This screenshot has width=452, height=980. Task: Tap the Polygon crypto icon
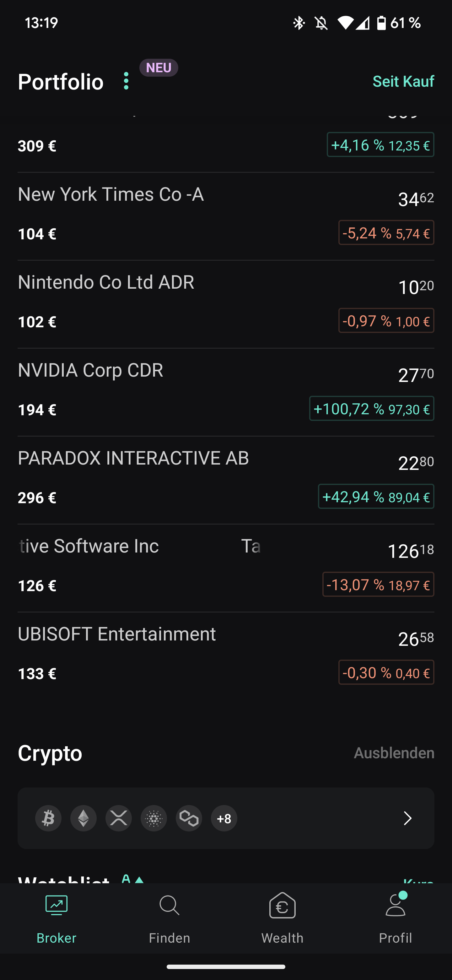189,818
